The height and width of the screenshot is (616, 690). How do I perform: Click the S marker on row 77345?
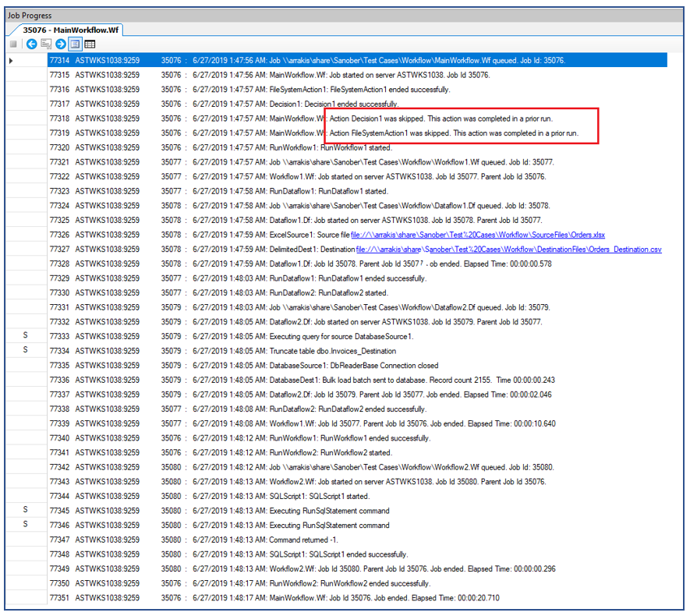25,510
